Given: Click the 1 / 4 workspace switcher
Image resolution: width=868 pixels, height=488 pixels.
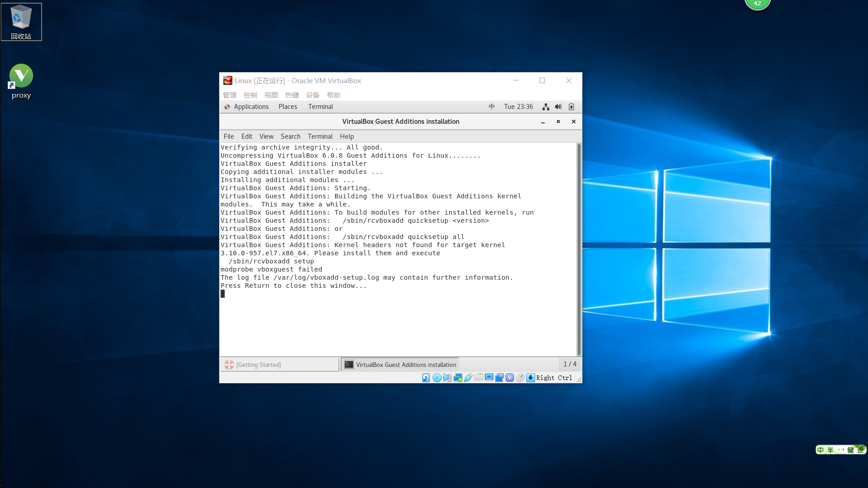Looking at the screenshot, I should coord(570,364).
